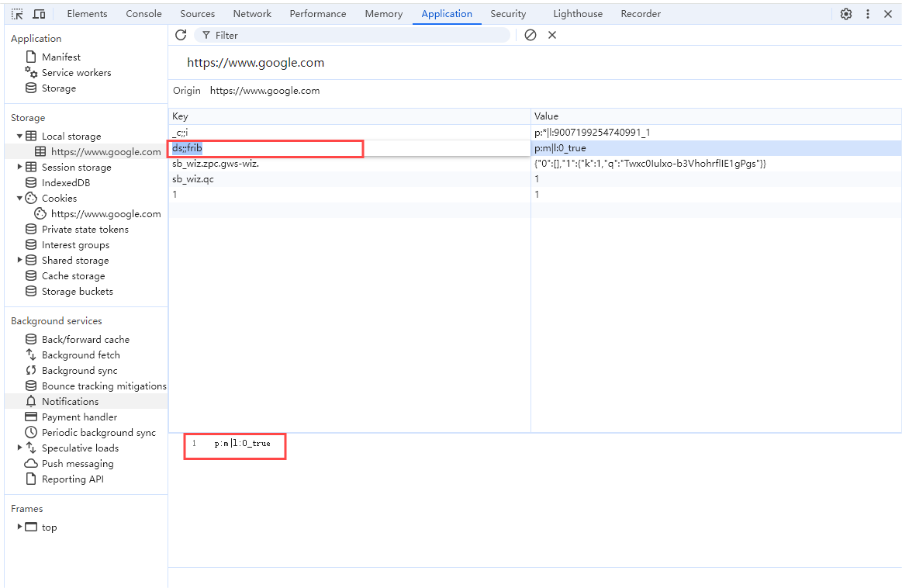Open the Network tab
This screenshot has height=588, width=902.
(252, 14)
